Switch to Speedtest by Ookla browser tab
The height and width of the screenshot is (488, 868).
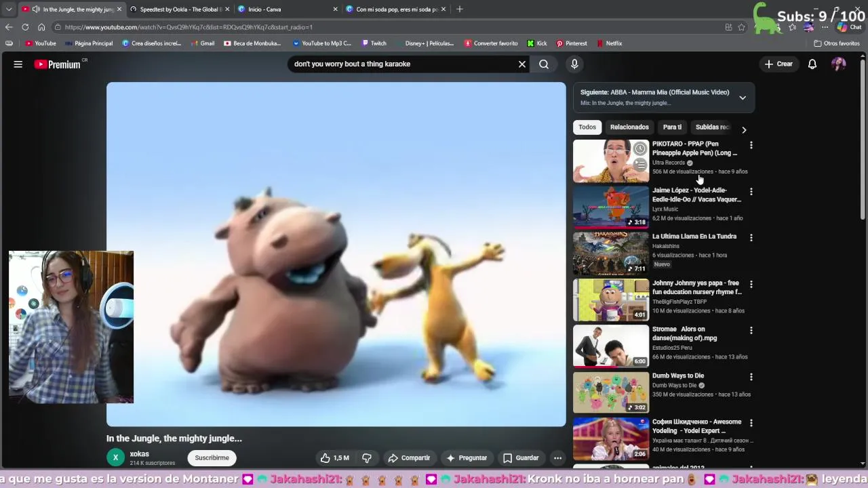179,9
